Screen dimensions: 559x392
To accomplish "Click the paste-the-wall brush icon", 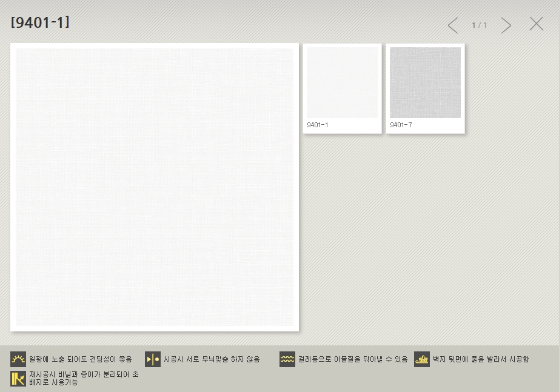I will (x=422, y=359).
